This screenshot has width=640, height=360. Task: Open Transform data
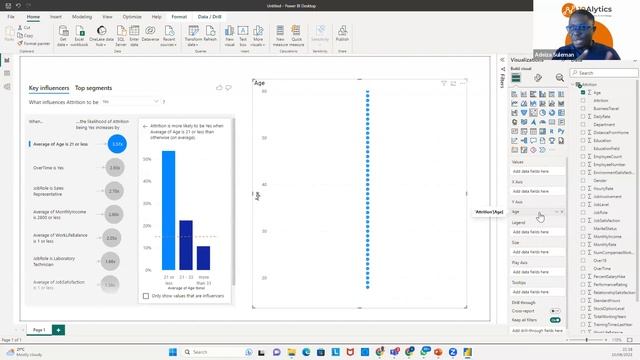(193, 36)
